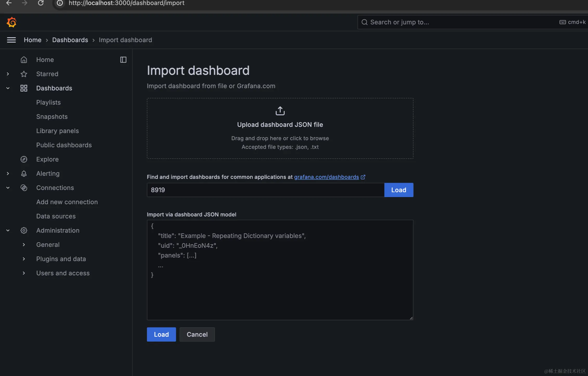This screenshot has height=376, width=588.
Task: Click Load next to the ID field
Action: point(398,190)
